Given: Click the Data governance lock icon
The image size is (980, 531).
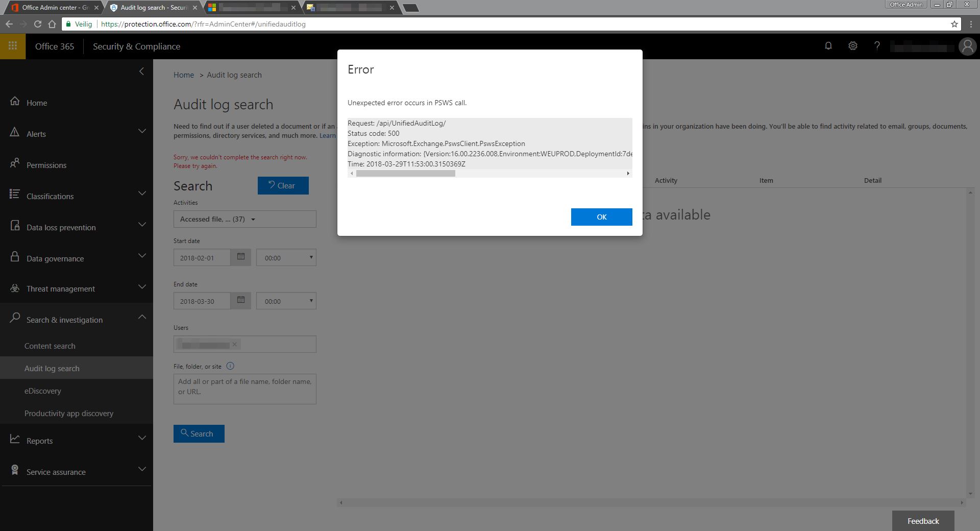Looking at the screenshot, I should 15,257.
